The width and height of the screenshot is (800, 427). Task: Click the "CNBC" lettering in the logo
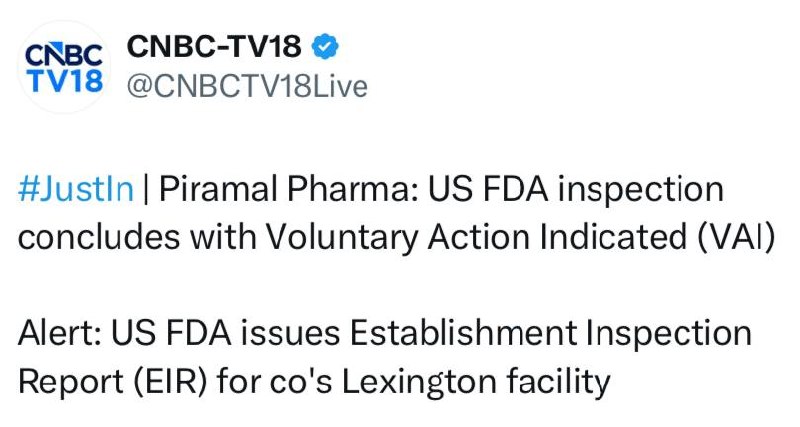pos(63,53)
